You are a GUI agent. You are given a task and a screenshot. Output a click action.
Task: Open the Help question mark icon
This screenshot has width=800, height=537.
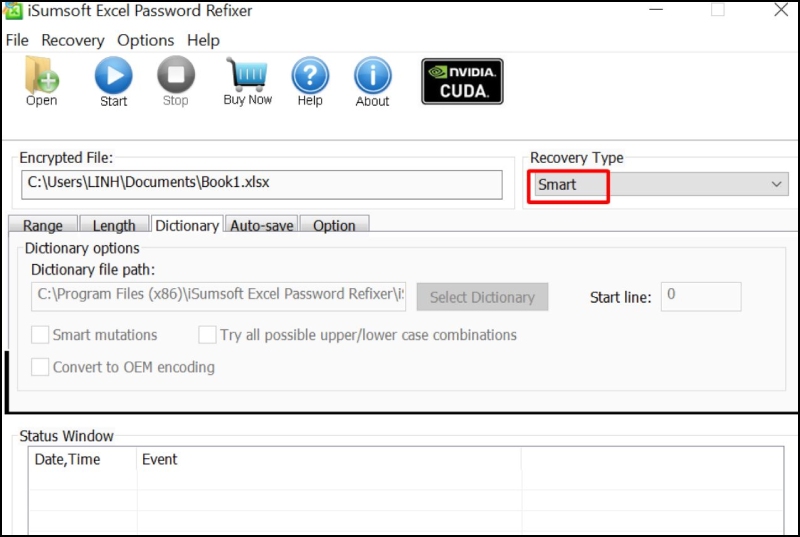tap(310, 77)
